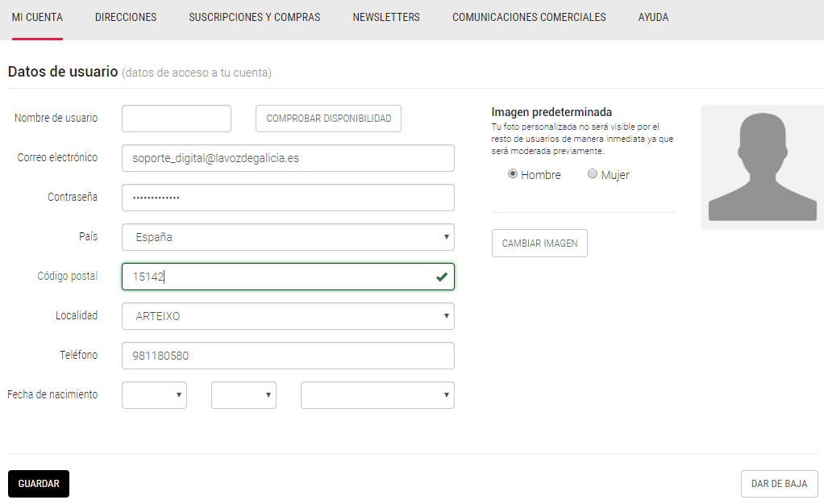
Task: Open Suscripciones y Compras tab
Action: [254, 18]
